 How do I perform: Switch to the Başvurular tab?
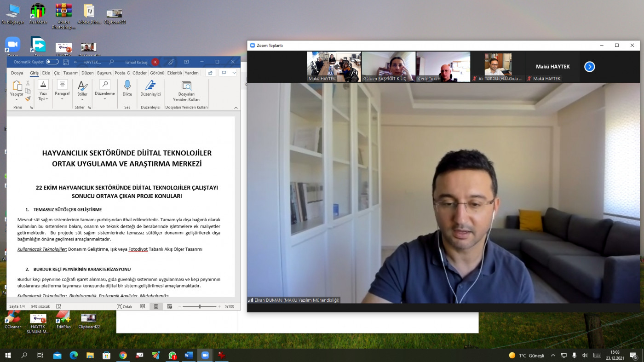104,73
